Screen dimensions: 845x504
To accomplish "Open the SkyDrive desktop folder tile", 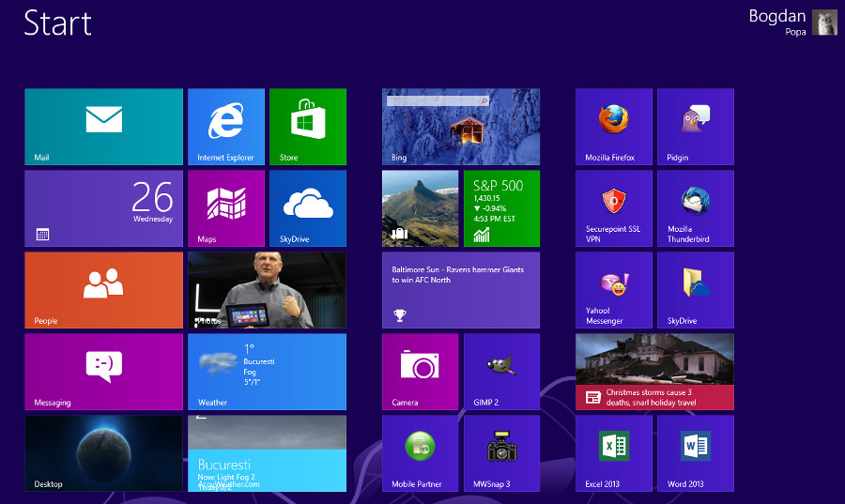I will point(695,290).
